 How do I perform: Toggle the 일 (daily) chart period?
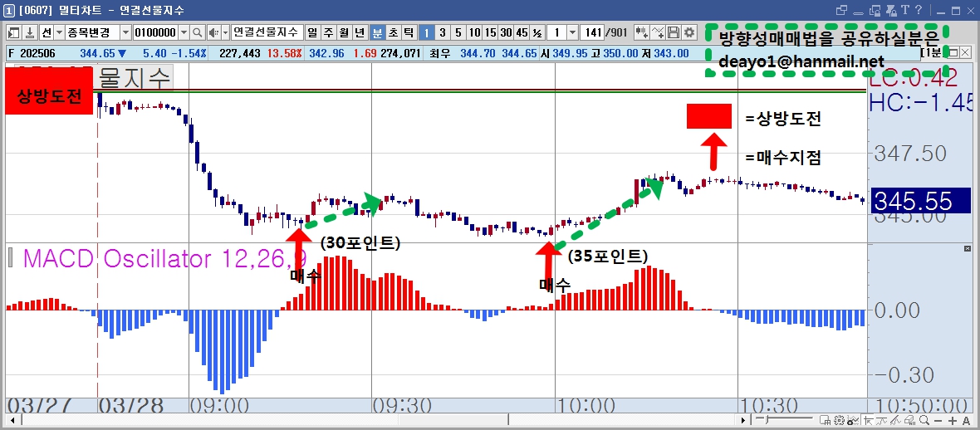click(x=312, y=32)
